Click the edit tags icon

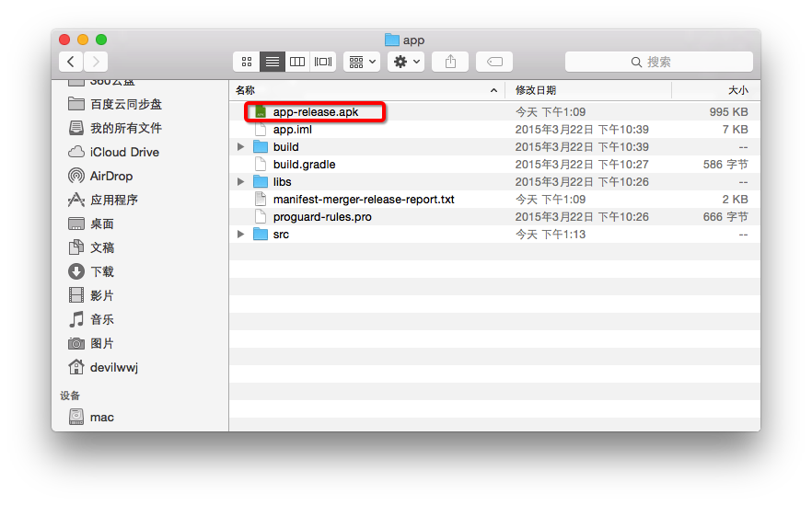(x=494, y=62)
